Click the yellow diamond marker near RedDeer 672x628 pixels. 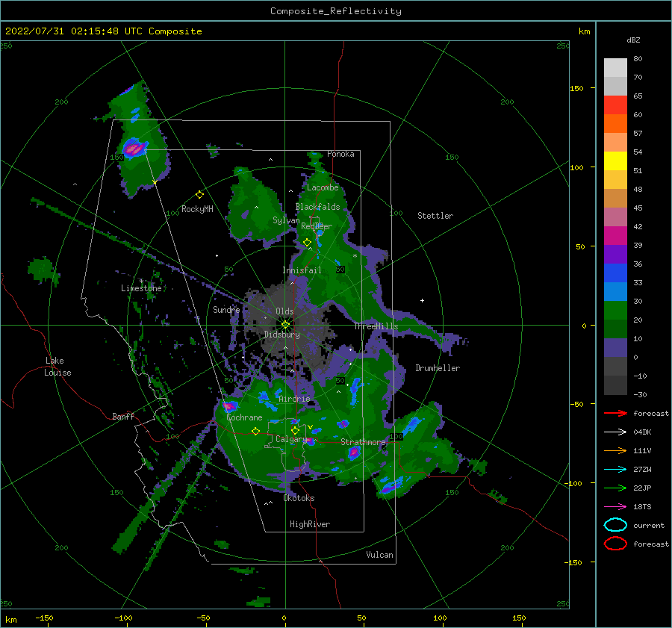[308, 243]
